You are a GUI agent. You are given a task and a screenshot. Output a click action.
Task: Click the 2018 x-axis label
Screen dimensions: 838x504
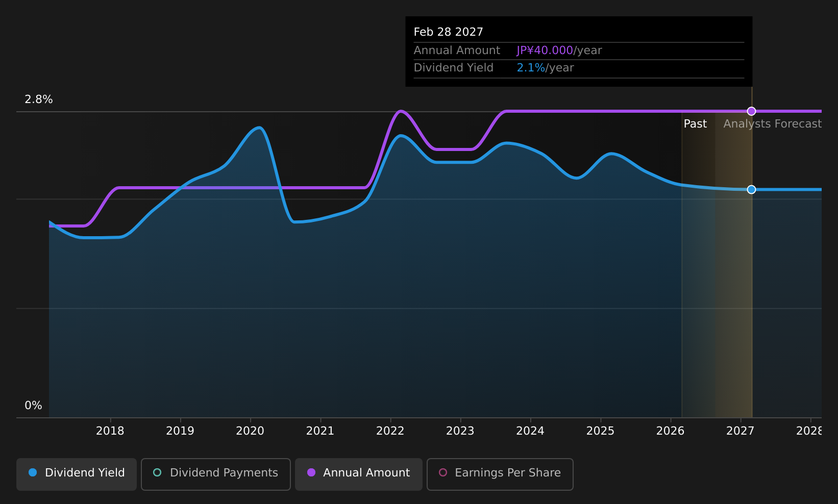coord(110,431)
